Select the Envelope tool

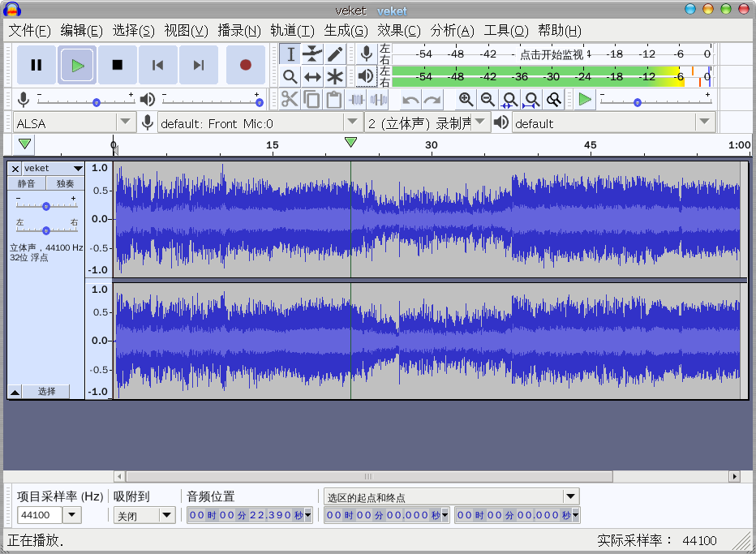(312, 54)
